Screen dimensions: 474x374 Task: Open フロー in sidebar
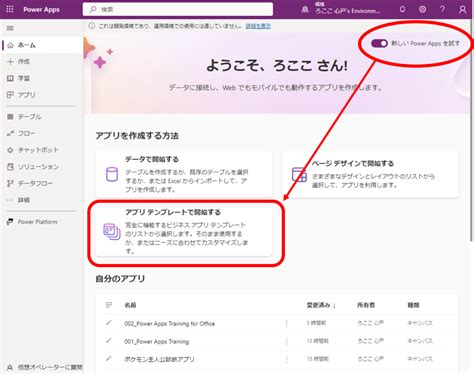coord(42,133)
